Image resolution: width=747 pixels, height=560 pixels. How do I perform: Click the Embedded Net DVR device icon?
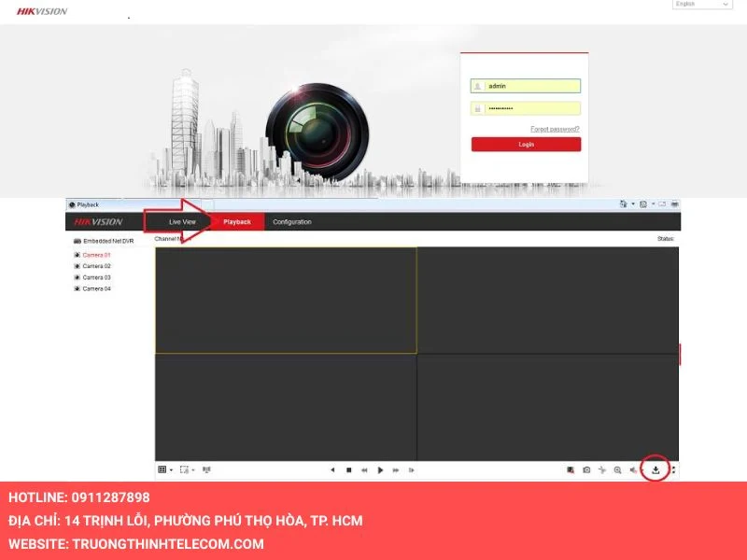click(x=78, y=241)
